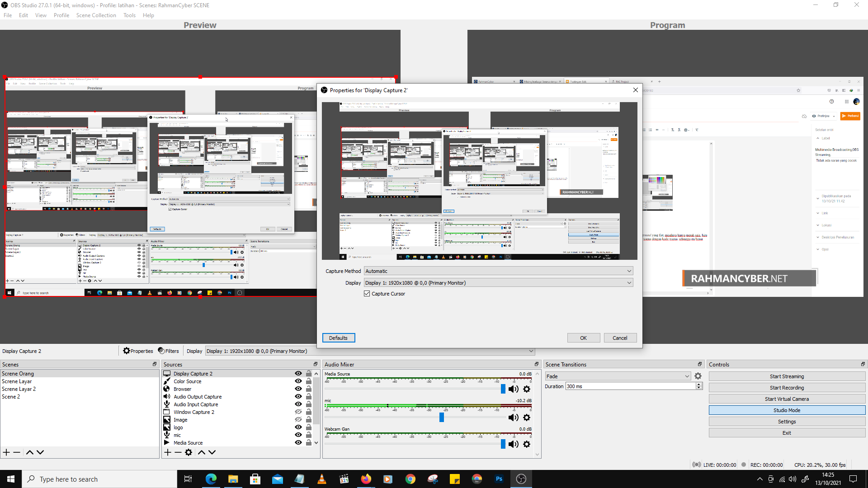Open Filters for Display Capture 2
Viewport: 868px width, 488px height.
[x=168, y=351]
